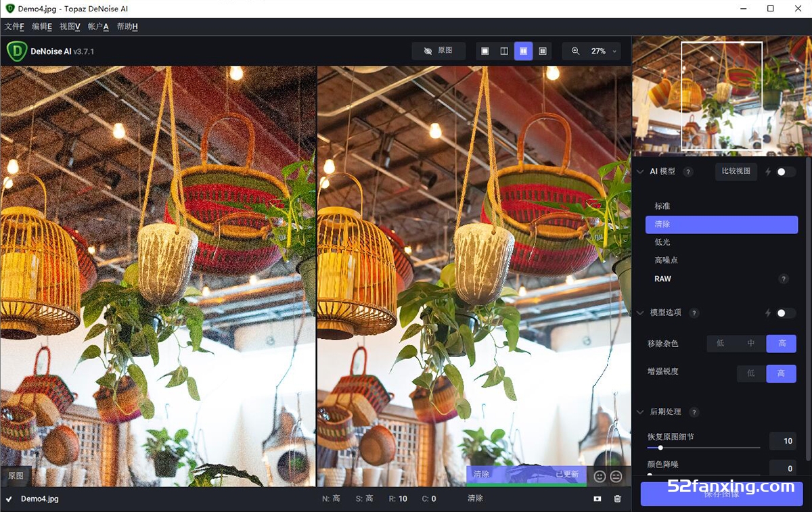
Task: Click the lightning icon beside AI 模型 toggle
Action: point(768,172)
